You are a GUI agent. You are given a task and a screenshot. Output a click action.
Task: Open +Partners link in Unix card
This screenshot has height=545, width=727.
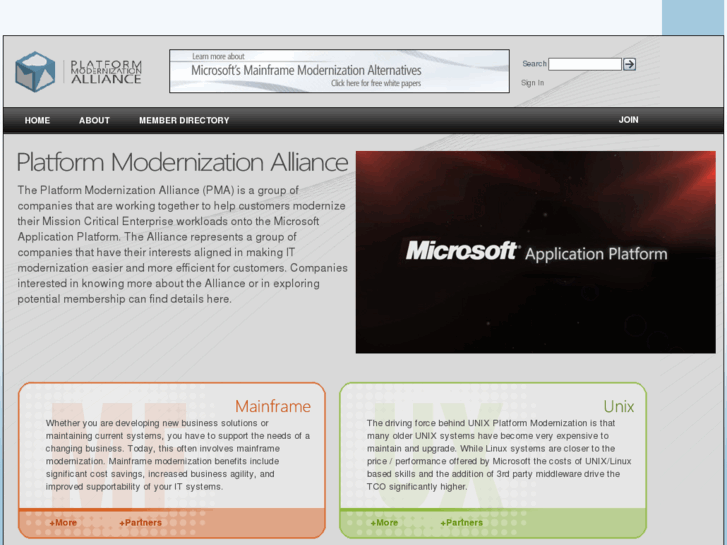coord(461,523)
